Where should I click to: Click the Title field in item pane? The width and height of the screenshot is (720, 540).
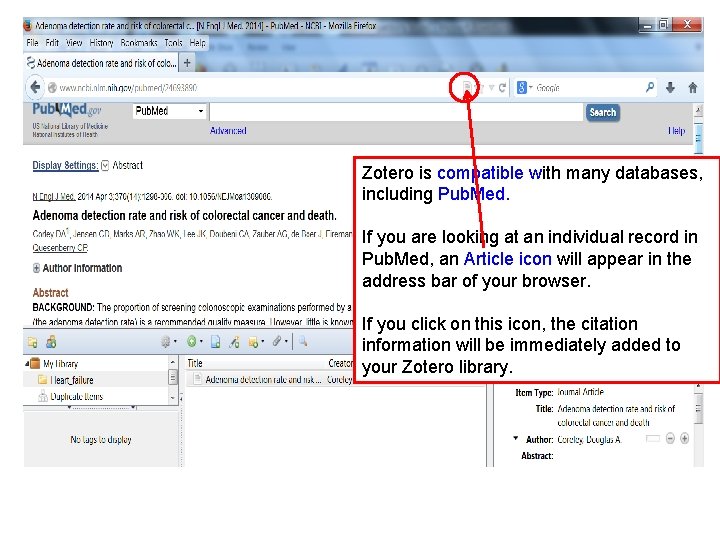616,415
